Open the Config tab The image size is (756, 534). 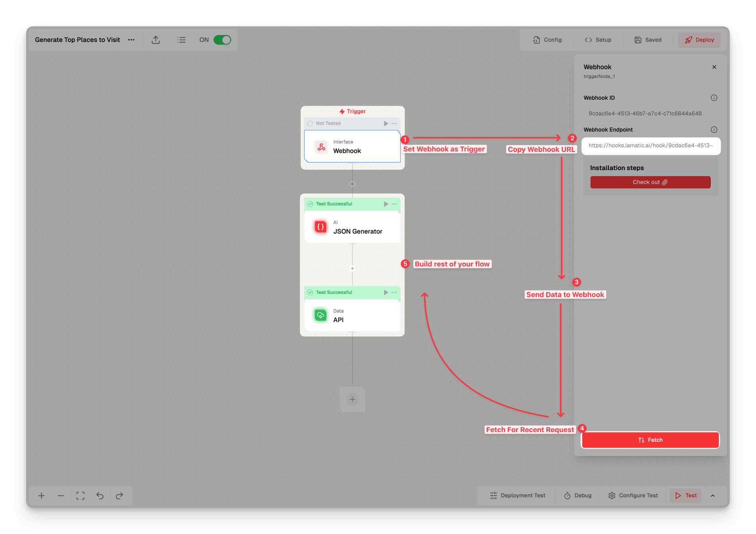[547, 40]
